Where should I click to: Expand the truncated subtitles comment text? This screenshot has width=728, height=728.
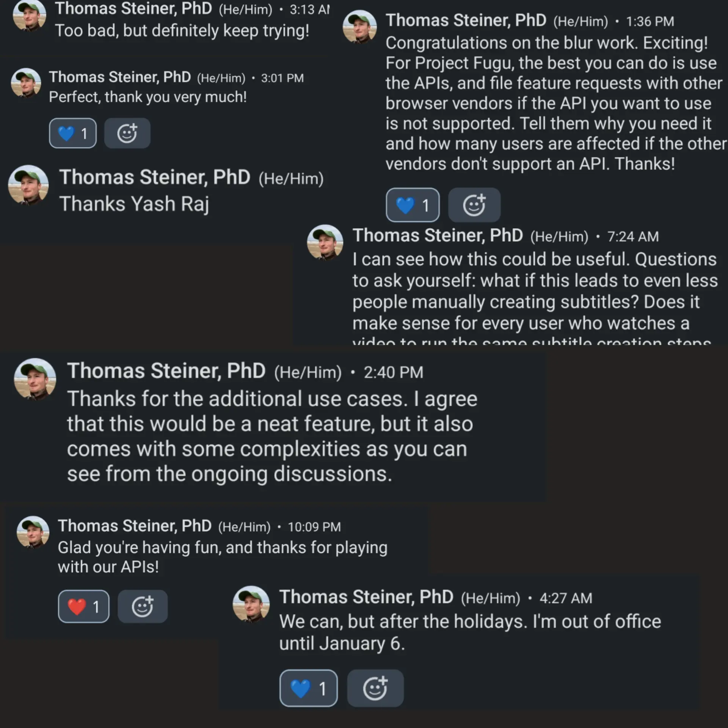pos(532,341)
